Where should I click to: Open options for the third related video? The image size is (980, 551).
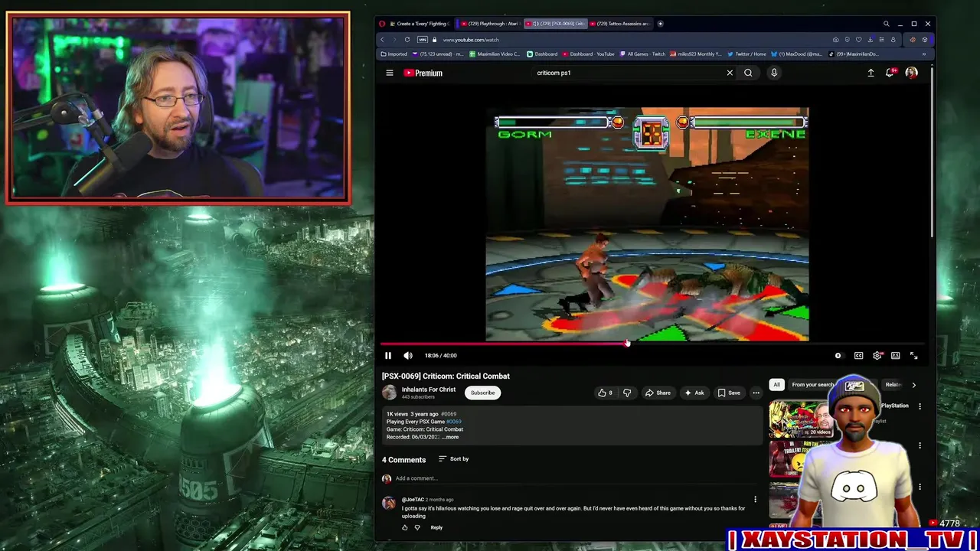pyautogui.click(x=920, y=487)
